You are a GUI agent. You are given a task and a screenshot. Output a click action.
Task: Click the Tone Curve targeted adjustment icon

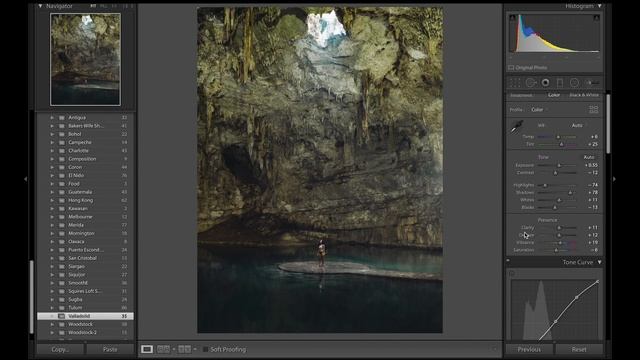pos(512,273)
